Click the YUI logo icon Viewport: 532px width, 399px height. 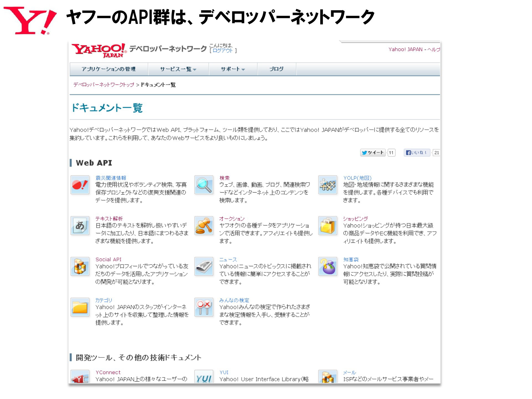click(204, 377)
